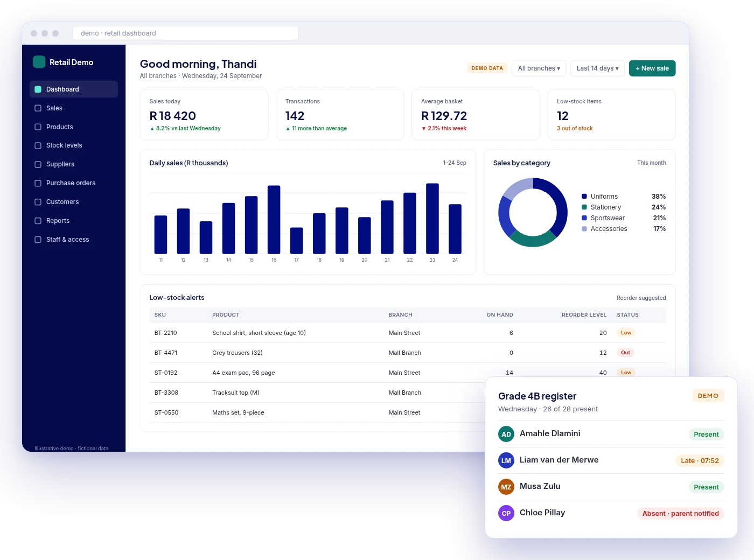Click the Sportswear legend color swatch
754x560 pixels.
[584, 218]
